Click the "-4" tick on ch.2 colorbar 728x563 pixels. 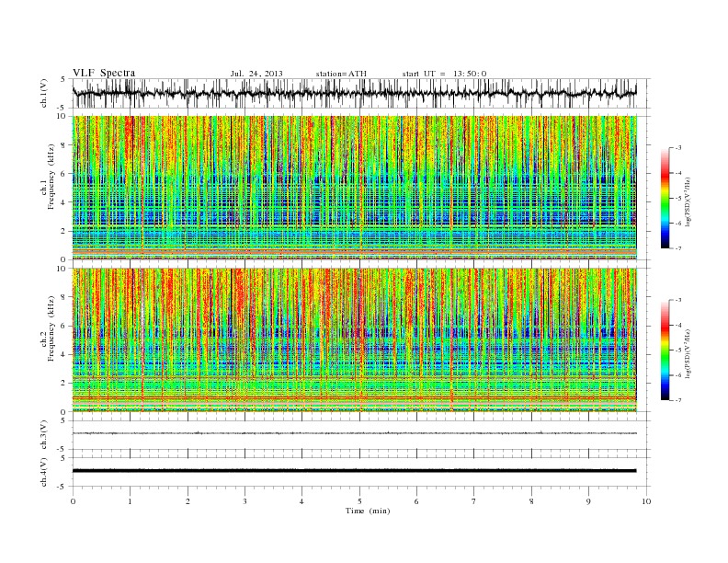point(678,325)
